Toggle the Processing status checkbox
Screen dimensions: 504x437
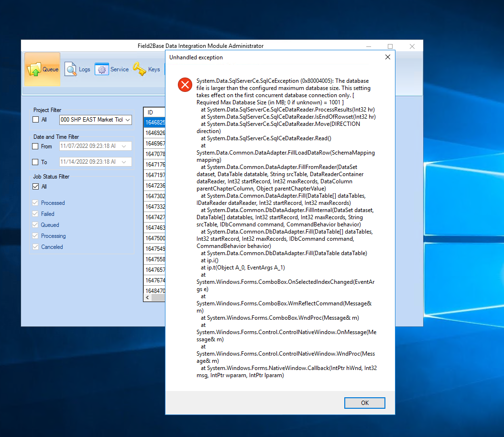coord(35,235)
